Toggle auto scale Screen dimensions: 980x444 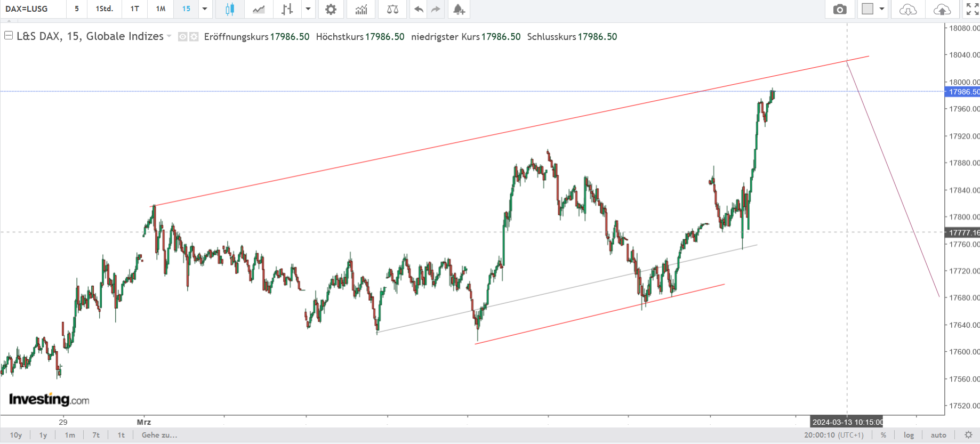pyautogui.click(x=938, y=435)
